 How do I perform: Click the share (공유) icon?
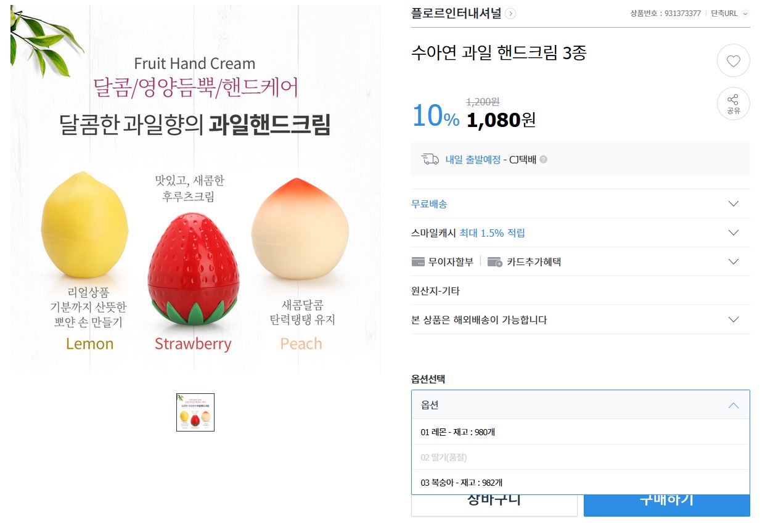pos(733,103)
